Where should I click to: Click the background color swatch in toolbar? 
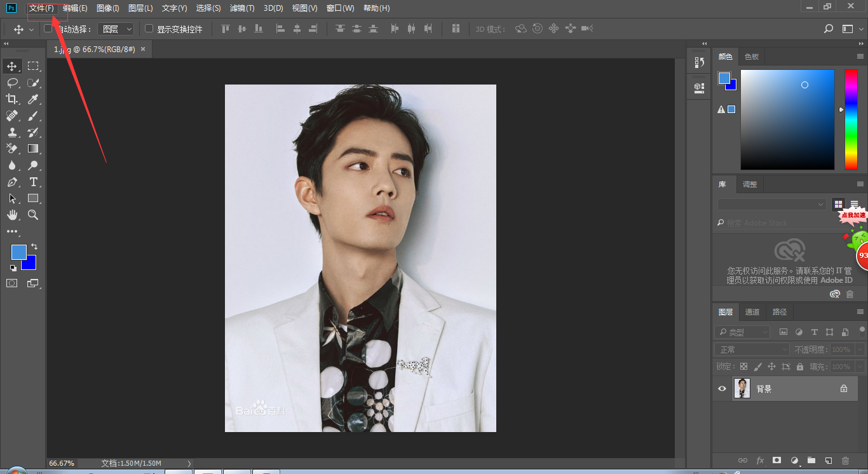[31, 264]
